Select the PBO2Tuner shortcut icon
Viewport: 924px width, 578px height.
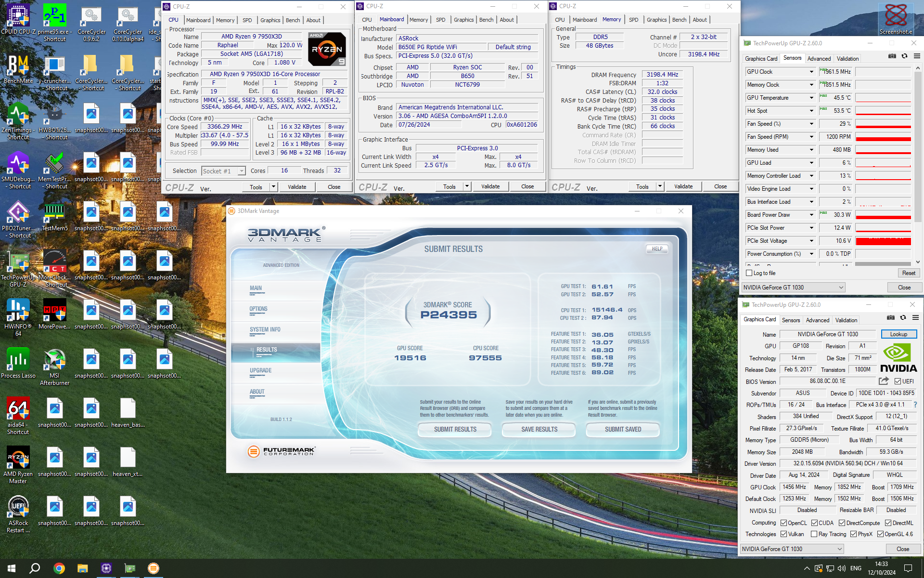(x=18, y=219)
